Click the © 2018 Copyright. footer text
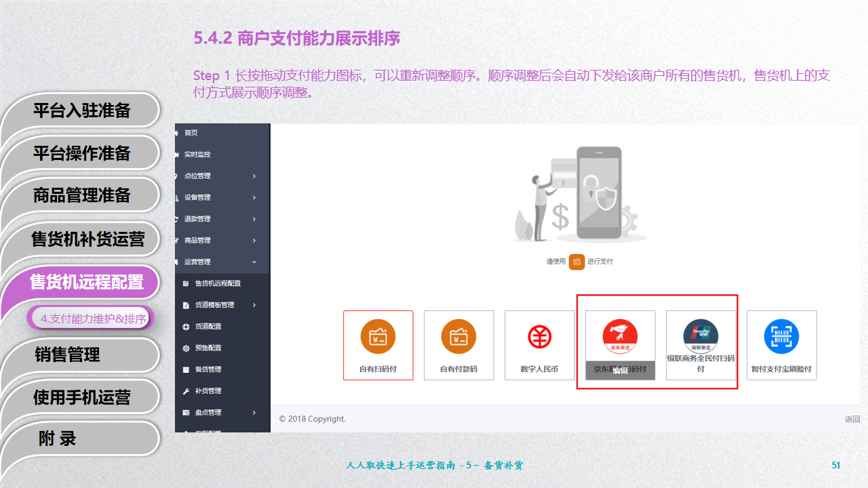The height and width of the screenshot is (488, 868). [313, 419]
